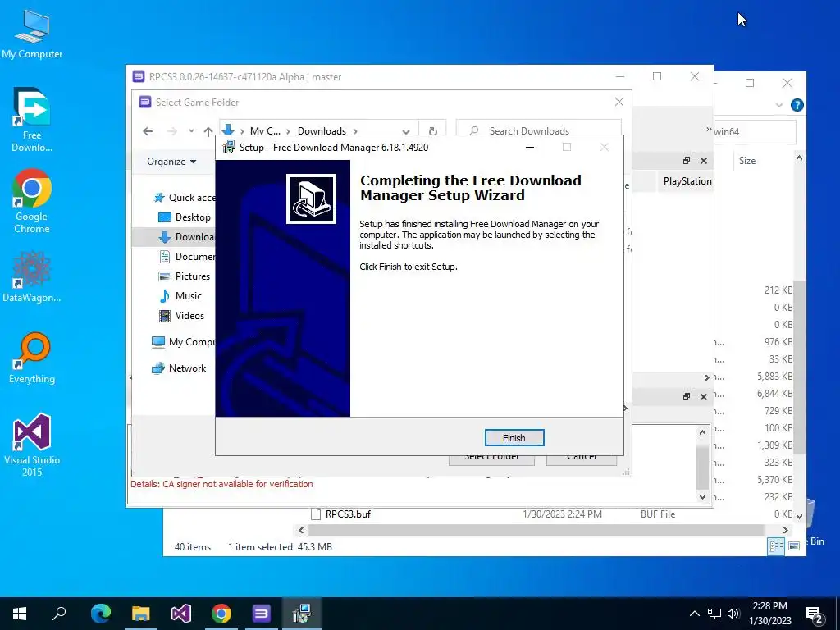
Task: Open Visual Studio 2015 desktop shortcut
Action: tap(32, 445)
